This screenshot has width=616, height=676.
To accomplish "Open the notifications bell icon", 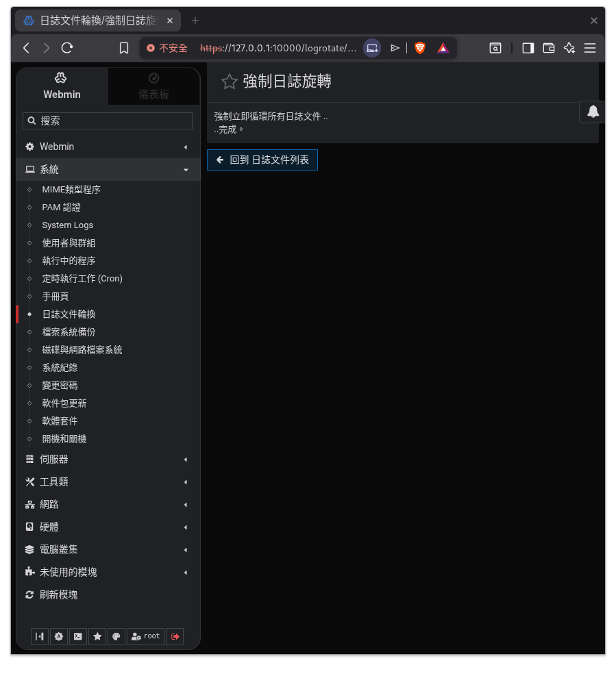I will pyautogui.click(x=591, y=112).
